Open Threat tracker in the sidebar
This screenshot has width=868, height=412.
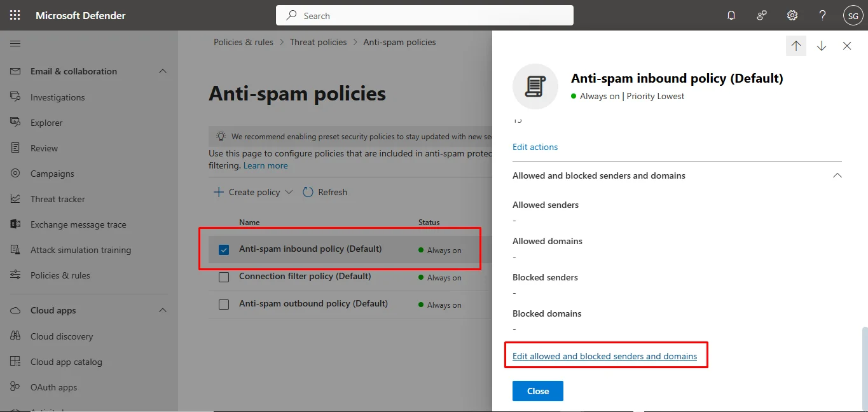(58, 199)
